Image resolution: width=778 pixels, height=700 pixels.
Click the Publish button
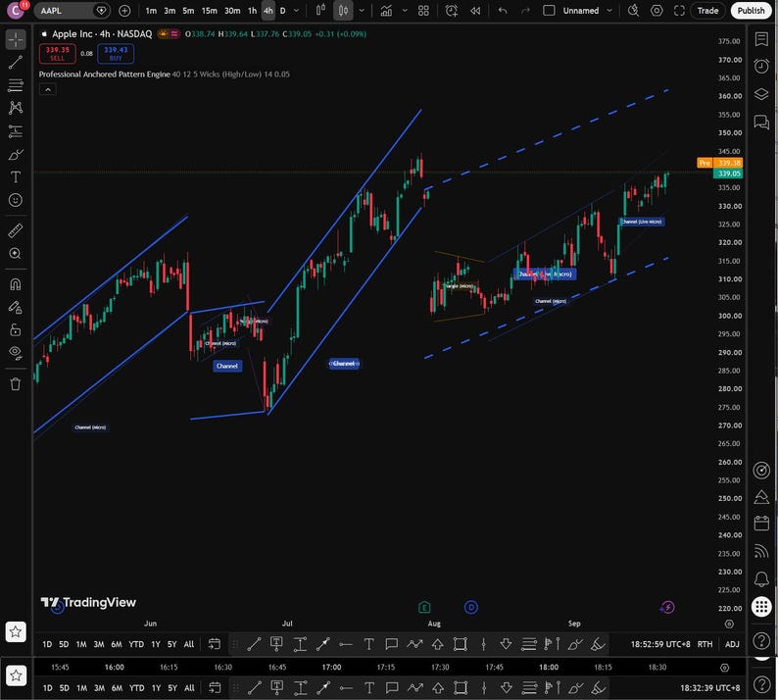[751, 11]
